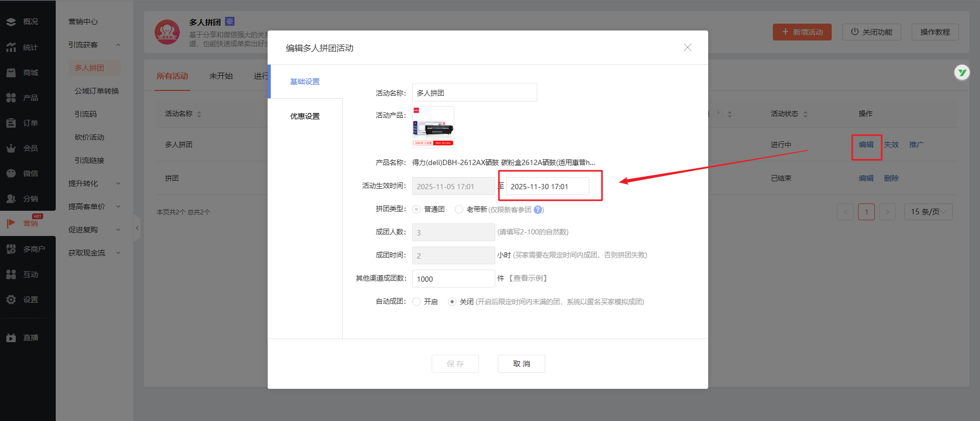Open the 会员 members crown icon
Screen dimensions: 980x421
coord(11,148)
